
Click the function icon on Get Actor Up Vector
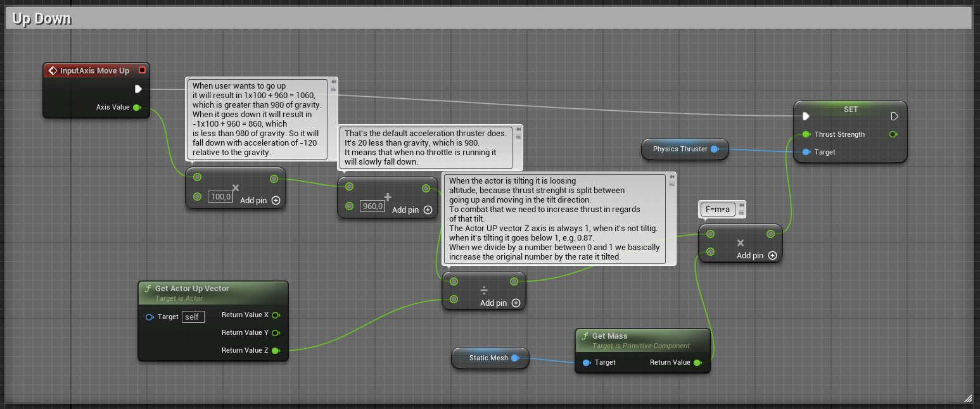pos(148,289)
